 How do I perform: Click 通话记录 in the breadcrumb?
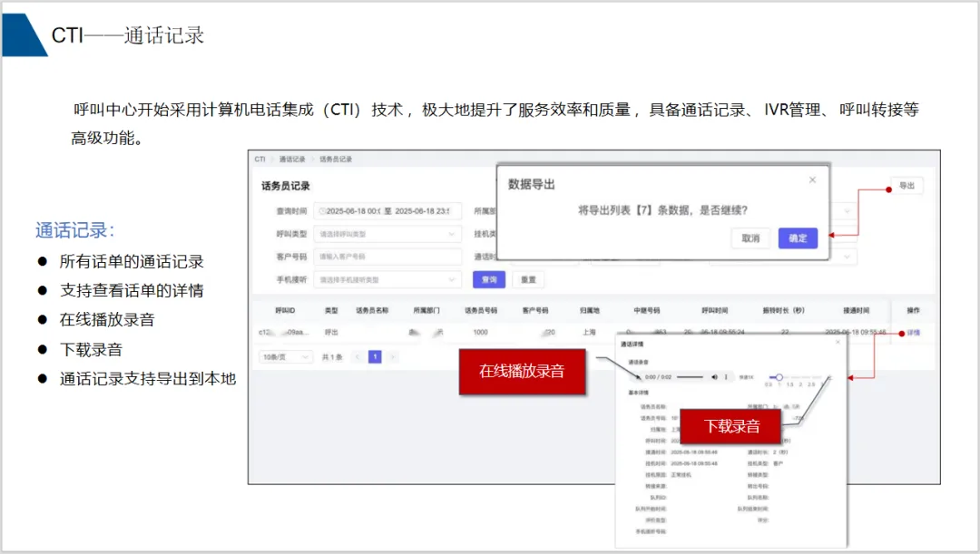292,160
